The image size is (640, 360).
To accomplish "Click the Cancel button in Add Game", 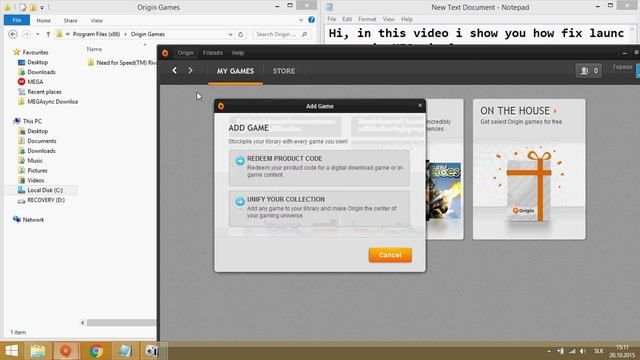I will [390, 255].
